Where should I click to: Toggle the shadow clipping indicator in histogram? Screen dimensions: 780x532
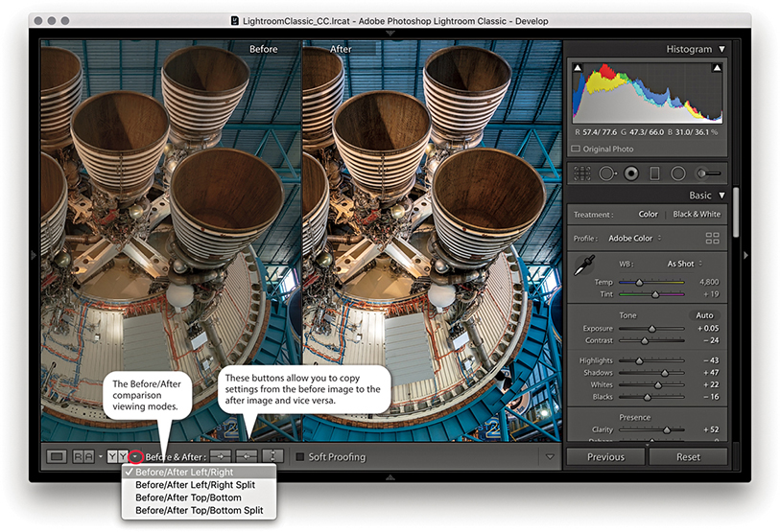[x=578, y=68]
